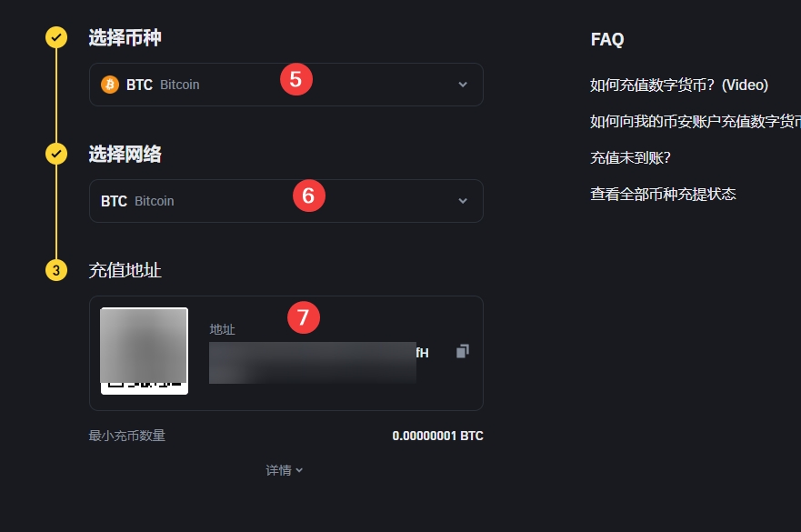The width and height of the screenshot is (801, 532).
Task: Click the 0.00000001 BTC minimum amount
Action: click(x=437, y=436)
